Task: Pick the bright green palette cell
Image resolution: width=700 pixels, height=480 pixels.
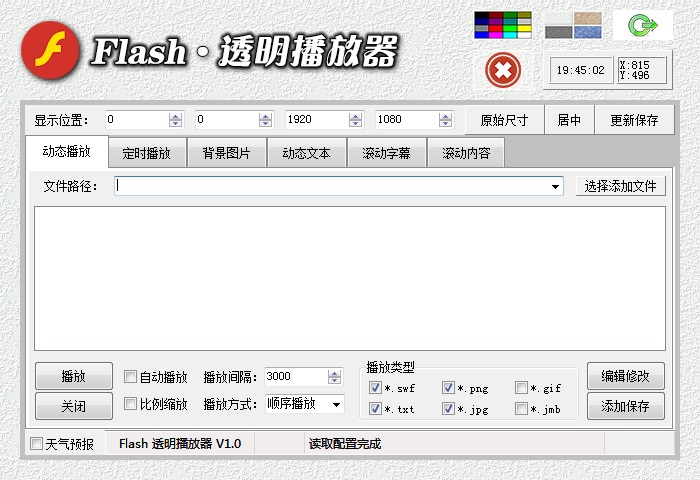Action: pyautogui.click(x=510, y=28)
